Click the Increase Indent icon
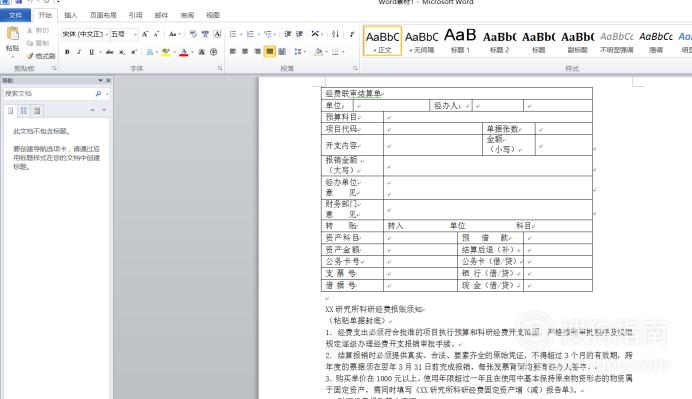The image size is (692, 399). pos(299,34)
